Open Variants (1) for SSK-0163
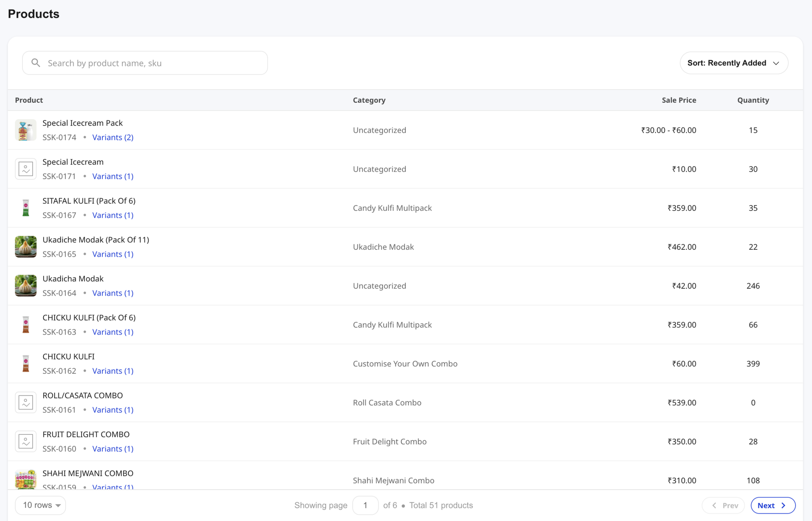The height and width of the screenshot is (521, 812). point(113,332)
